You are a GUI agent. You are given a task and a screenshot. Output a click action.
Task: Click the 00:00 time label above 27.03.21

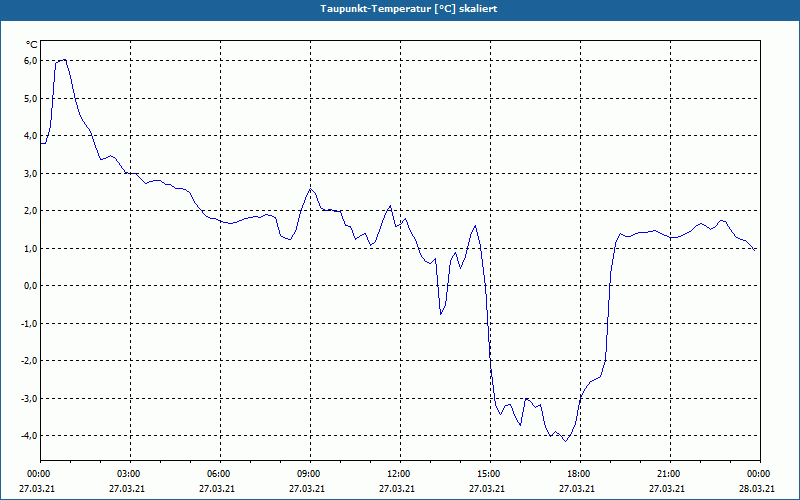click(x=38, y=474)
